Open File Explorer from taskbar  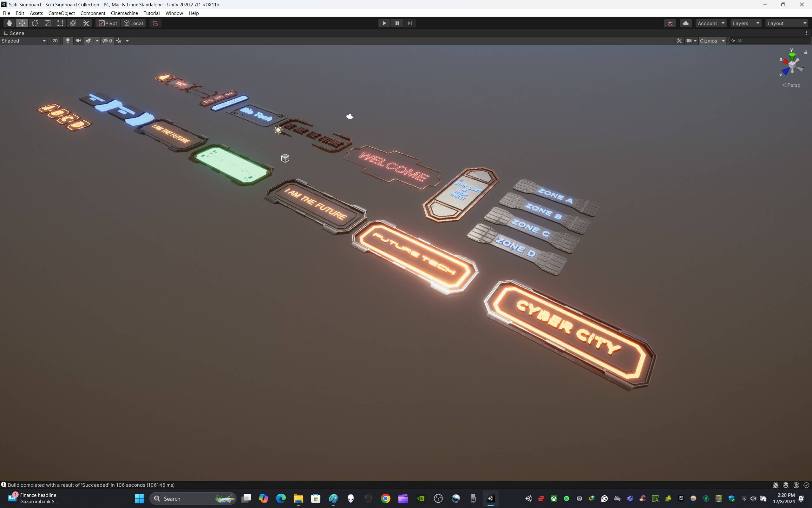[x=298, y=498]
